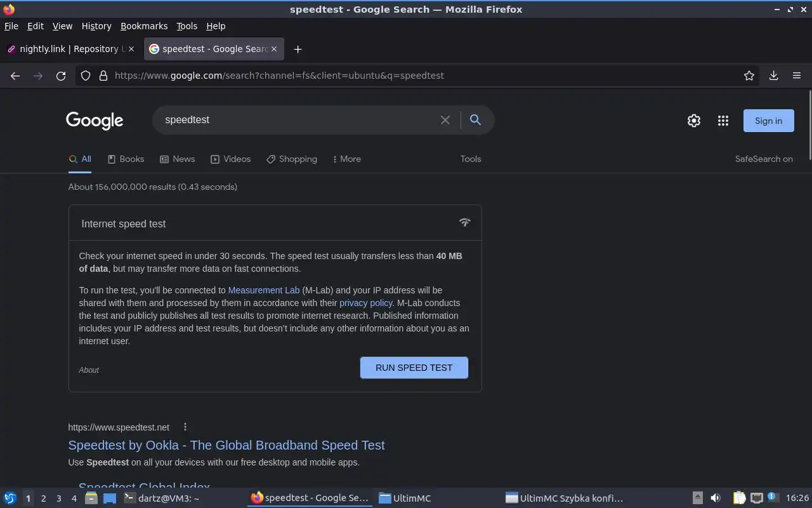Open the network status tray icon
Screen dimensions: 812x508
(757, 498)
